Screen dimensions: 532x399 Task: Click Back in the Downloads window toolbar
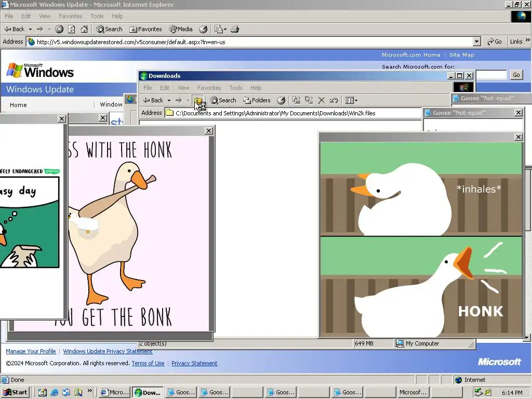[153, 100]
